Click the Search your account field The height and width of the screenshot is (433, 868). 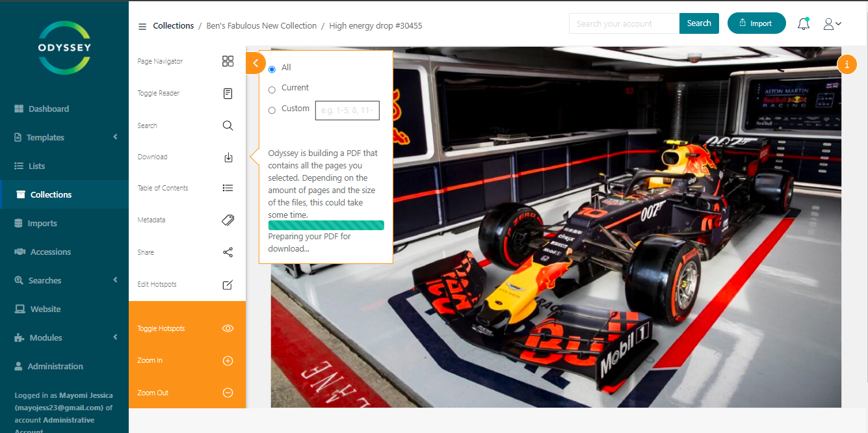click(624, 23)
